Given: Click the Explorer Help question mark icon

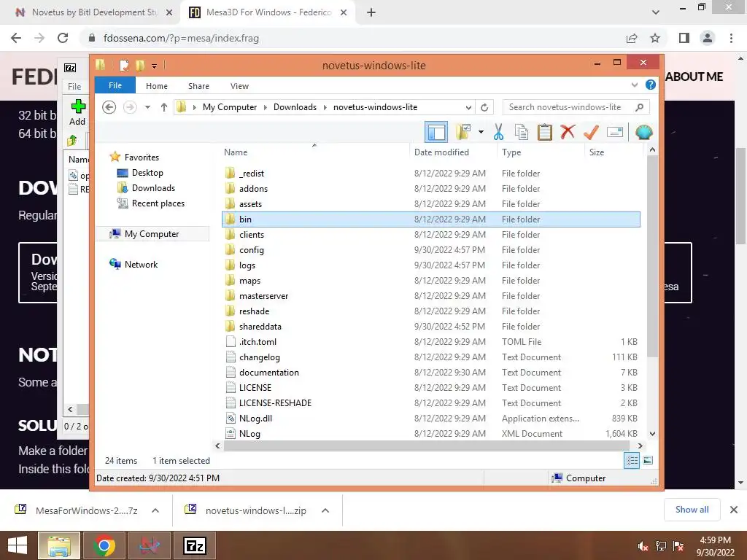Looking at the screenshot, I should coord(650,85).
